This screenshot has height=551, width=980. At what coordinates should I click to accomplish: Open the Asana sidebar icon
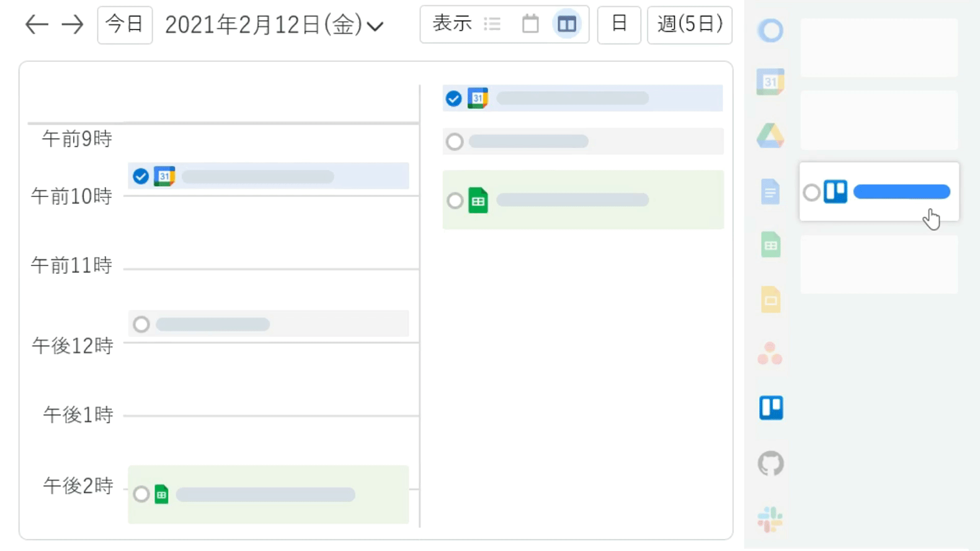point(770,353)
